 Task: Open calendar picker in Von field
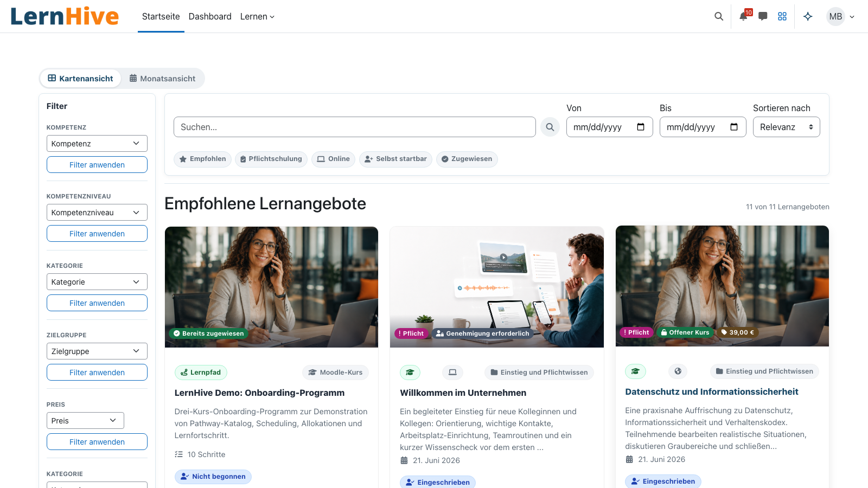tap(641, 127)
